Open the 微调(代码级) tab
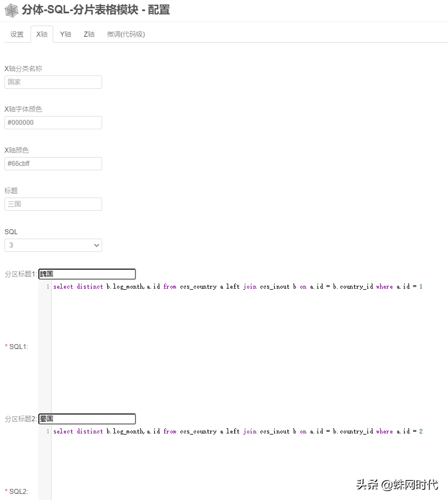 tap(125, 34)
